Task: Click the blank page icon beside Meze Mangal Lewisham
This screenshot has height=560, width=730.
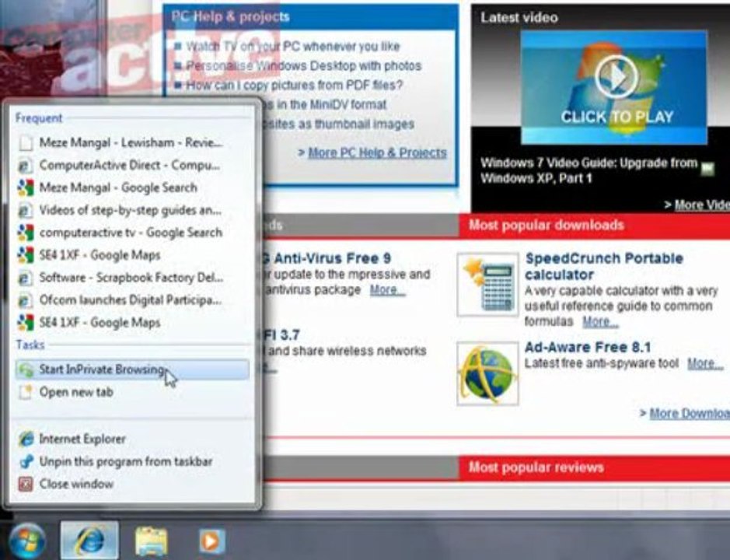Action: tap(26, 143)
